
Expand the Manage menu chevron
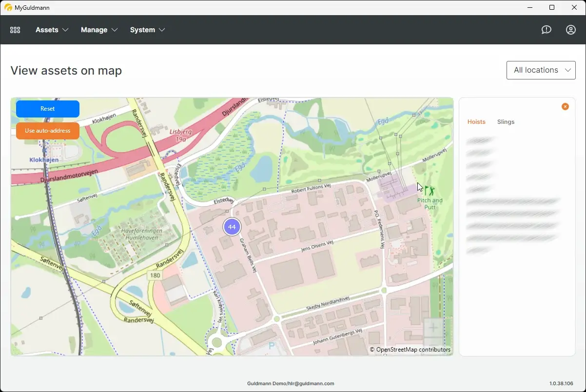click(x=116, y=30)
